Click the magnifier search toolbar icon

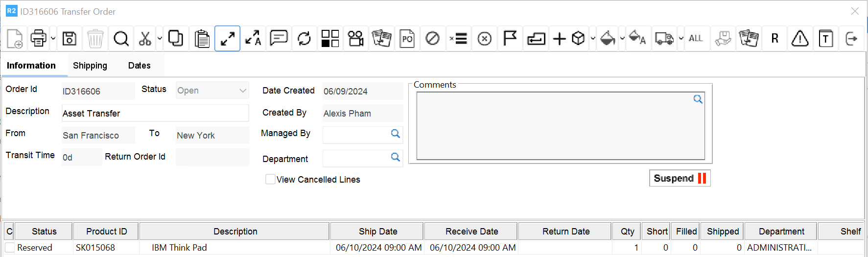121,38
